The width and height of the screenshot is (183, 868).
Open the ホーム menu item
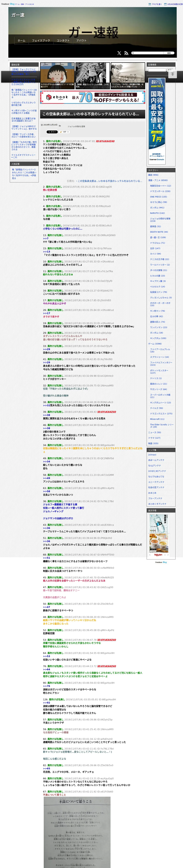pyautogui.click(x=22, y=41)
